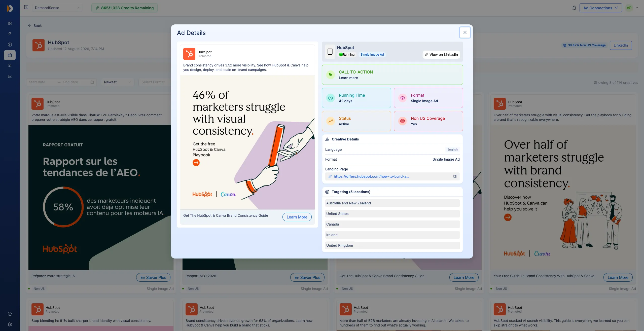Expand the DemandSense workspace dropdown
Image resolution: width=644 pixels, height=331 pixels.
tap(57, 8)
